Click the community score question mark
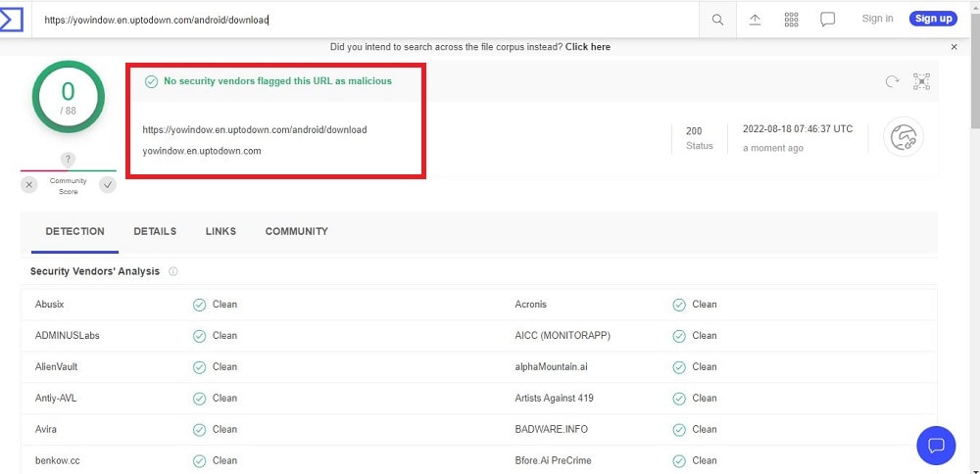 [69, 160]
